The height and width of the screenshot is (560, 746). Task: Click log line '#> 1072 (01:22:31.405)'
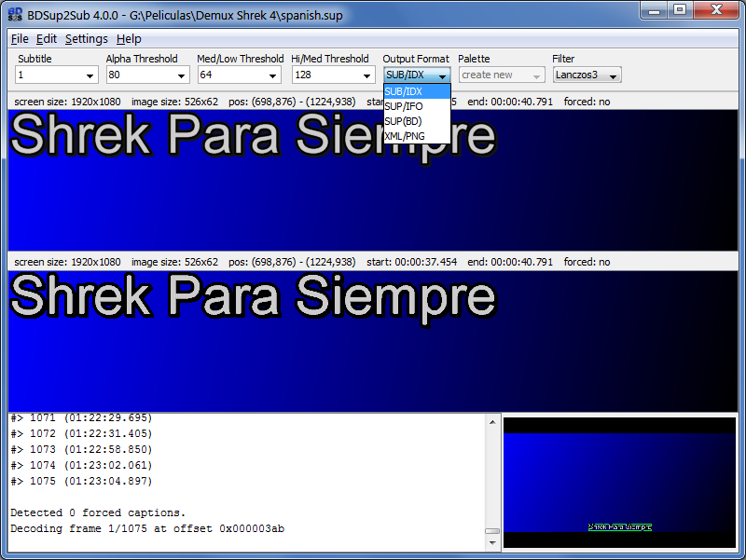pyautogui.click(x=81, y=433)
